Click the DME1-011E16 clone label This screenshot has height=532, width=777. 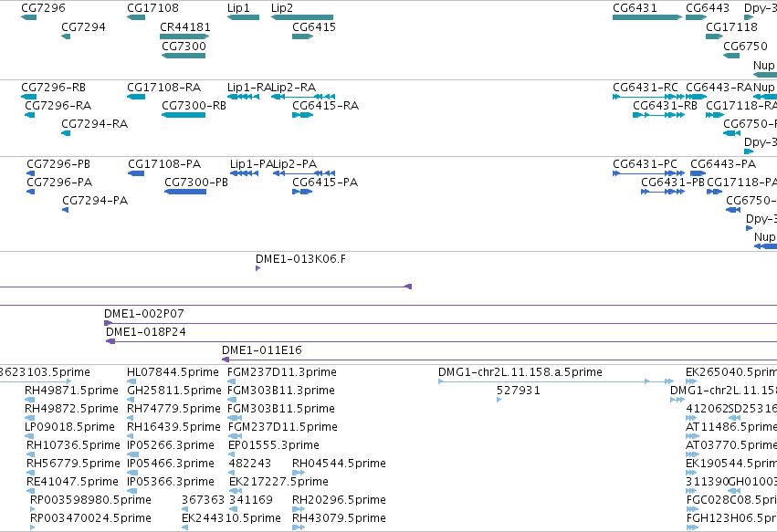(262, 350)
